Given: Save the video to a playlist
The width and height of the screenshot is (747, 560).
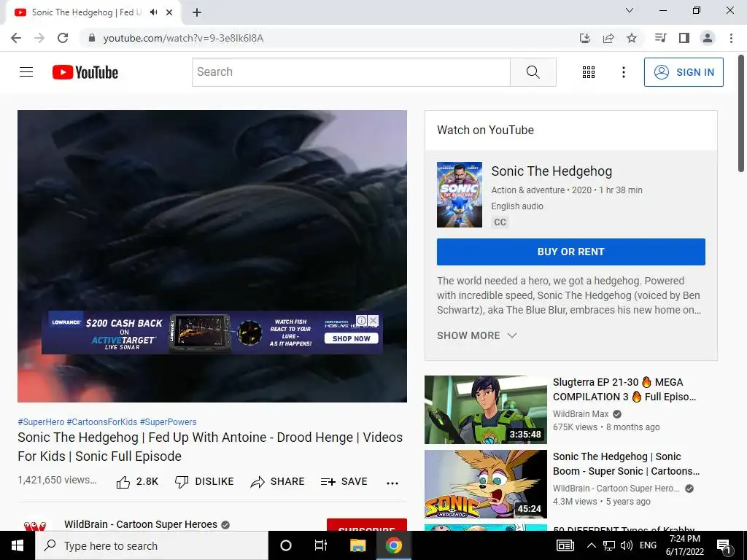Looking at the screenshot, I should tap(344, 482).
